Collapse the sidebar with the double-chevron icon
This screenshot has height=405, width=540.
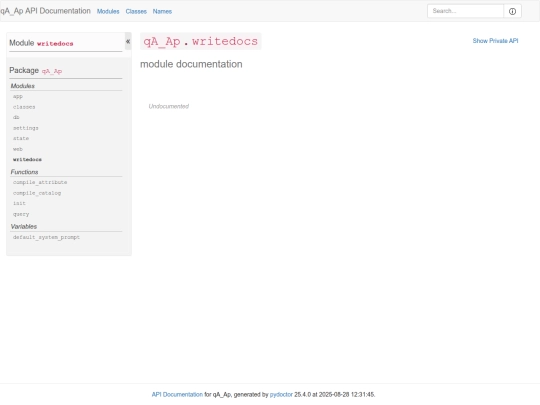(x=128, y=41)
